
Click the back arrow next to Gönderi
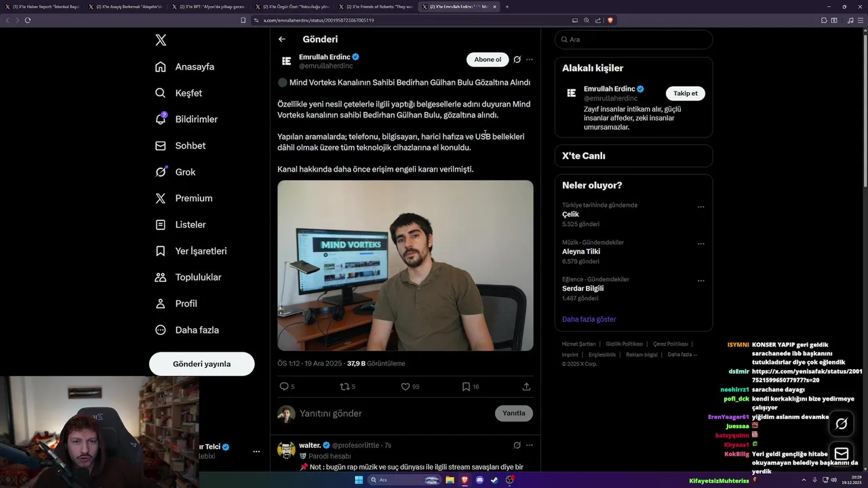point(282,39)
